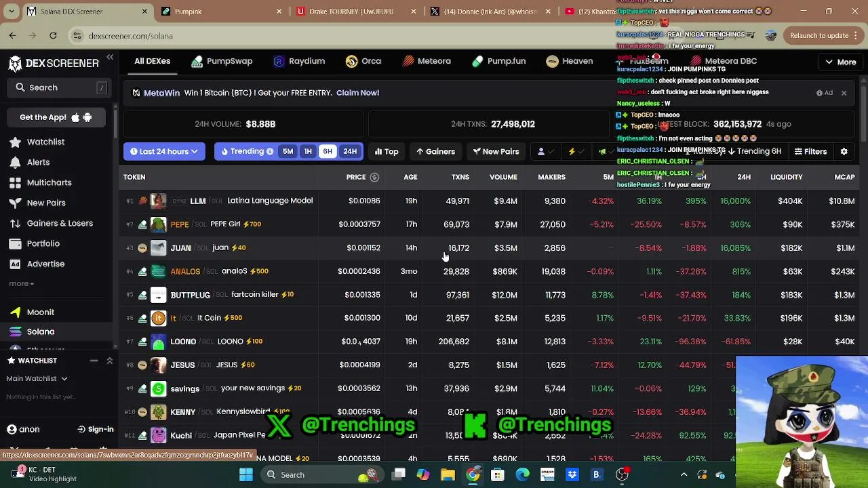Switch to Raydium tab
This screenshot has width=868, height=488.
[x=299, y=62]
